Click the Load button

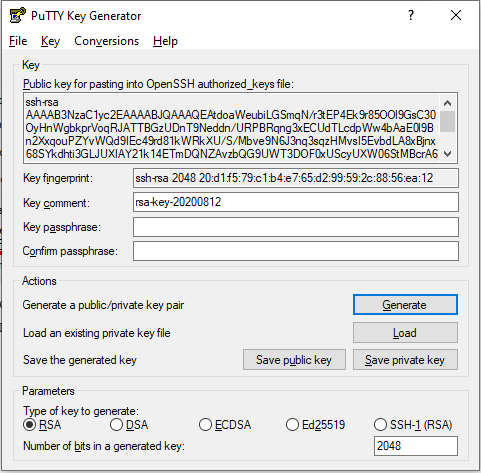coord(405,333)
